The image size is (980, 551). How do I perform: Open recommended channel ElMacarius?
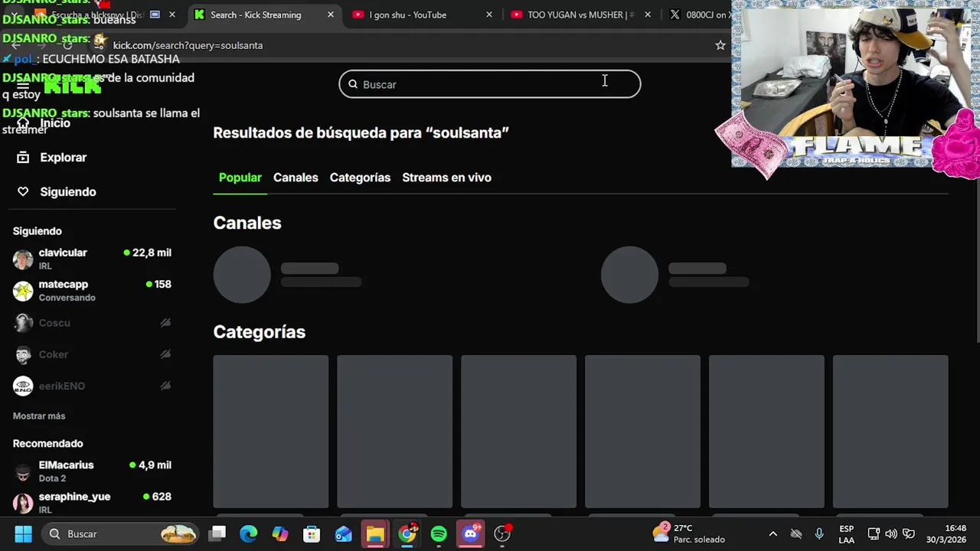(92, 471)
